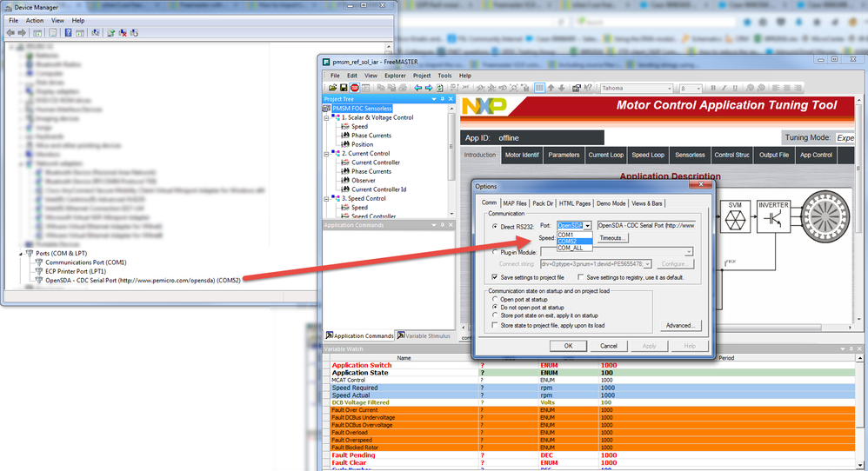The image size is (868, 471).
Task: Click the Communications Port (COM1) device icon
Action: click(39, 262)
